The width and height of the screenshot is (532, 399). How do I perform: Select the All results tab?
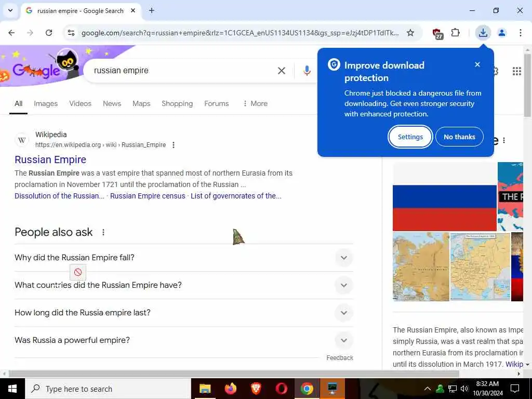click(18, 103)
